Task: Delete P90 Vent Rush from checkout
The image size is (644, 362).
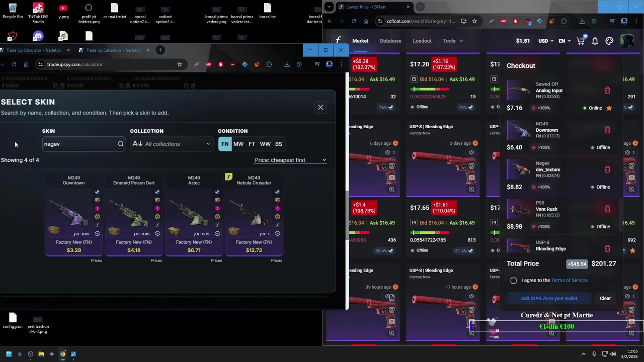Action: (x=607, y=209)
